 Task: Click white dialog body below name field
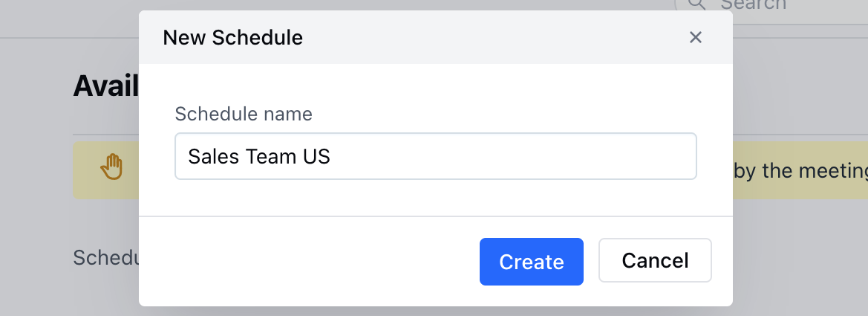(436, 198)
